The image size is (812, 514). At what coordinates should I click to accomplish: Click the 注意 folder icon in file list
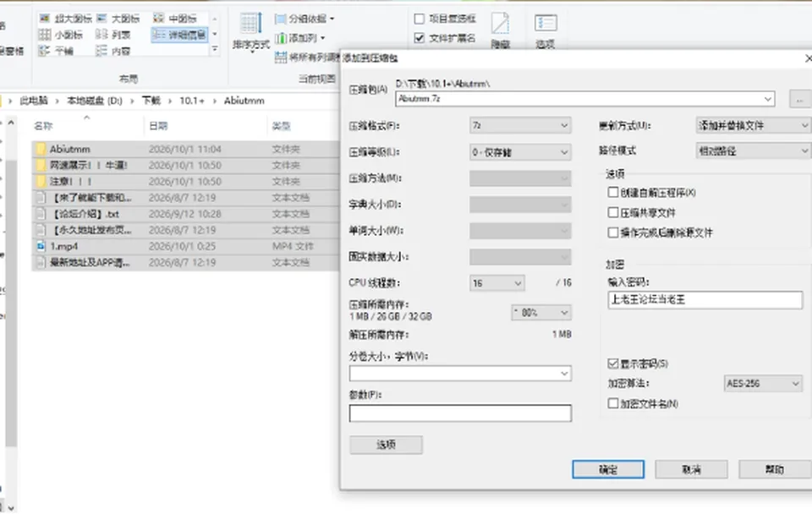[41, 181]
